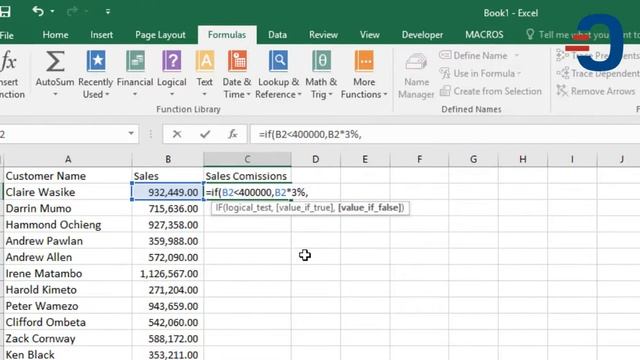Click the Peter Wamezo cell
This screenshot has width=640, height=360.
pyautogui.click(x=68, y=306)
